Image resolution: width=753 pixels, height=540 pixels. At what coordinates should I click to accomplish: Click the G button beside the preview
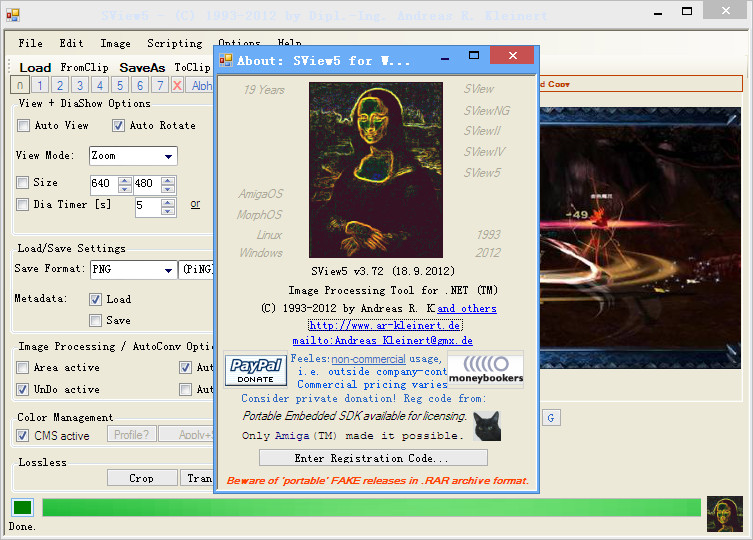click(551, 418)
